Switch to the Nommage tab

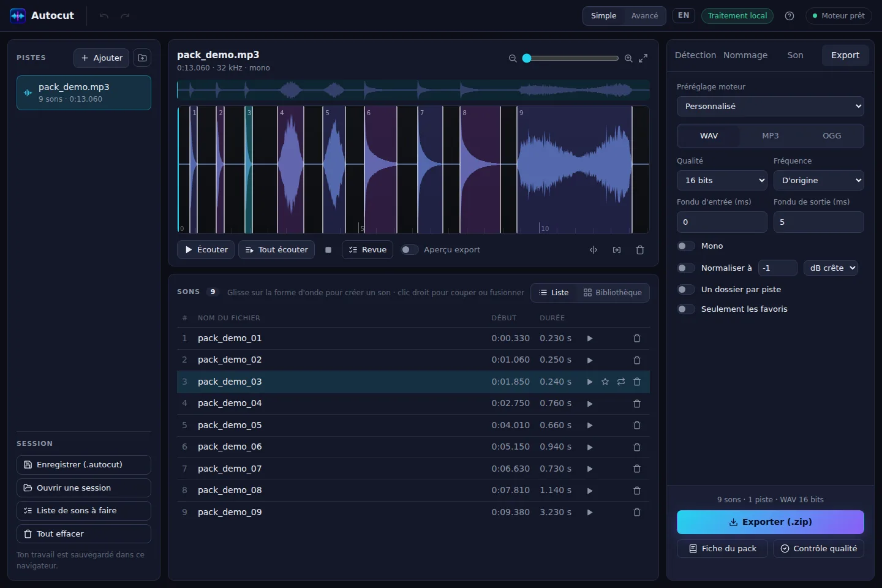pyautogui.click(x=745, y=55)
